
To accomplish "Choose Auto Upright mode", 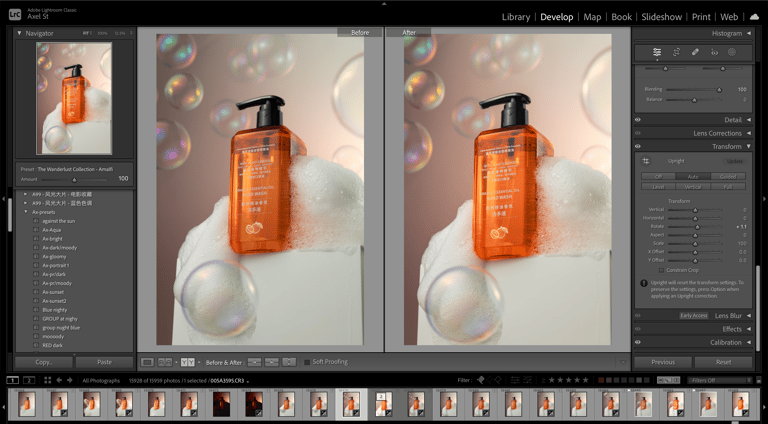I will [693, 177].
